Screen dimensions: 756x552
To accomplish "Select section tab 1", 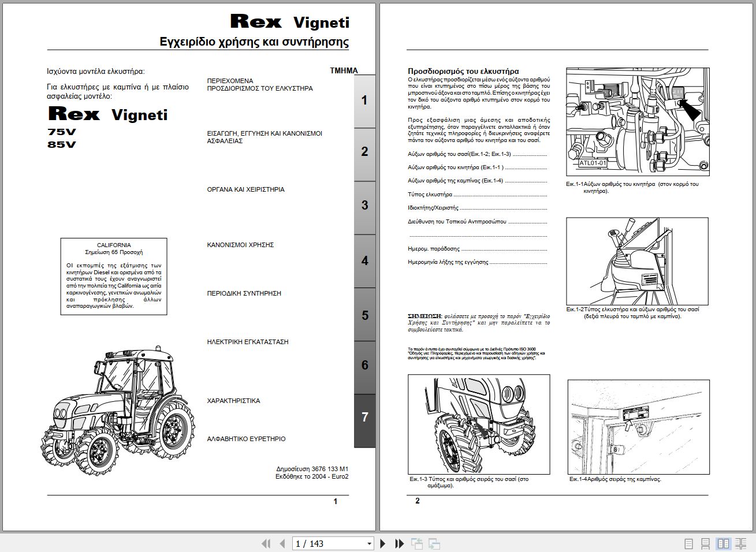I will 364,101.
